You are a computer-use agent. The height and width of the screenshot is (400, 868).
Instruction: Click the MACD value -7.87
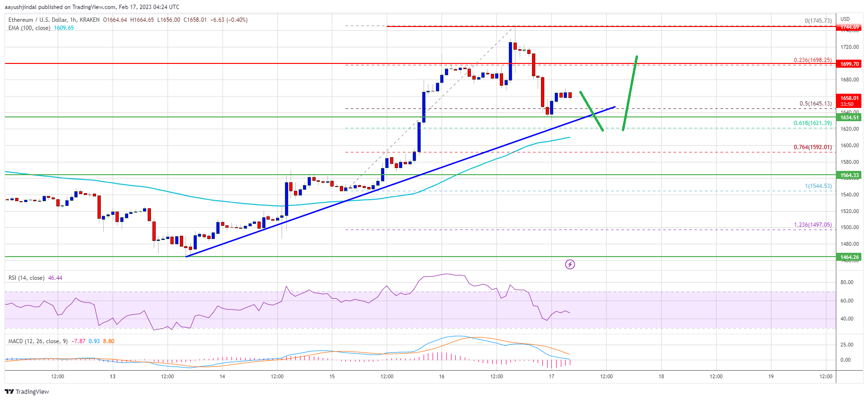78,341
